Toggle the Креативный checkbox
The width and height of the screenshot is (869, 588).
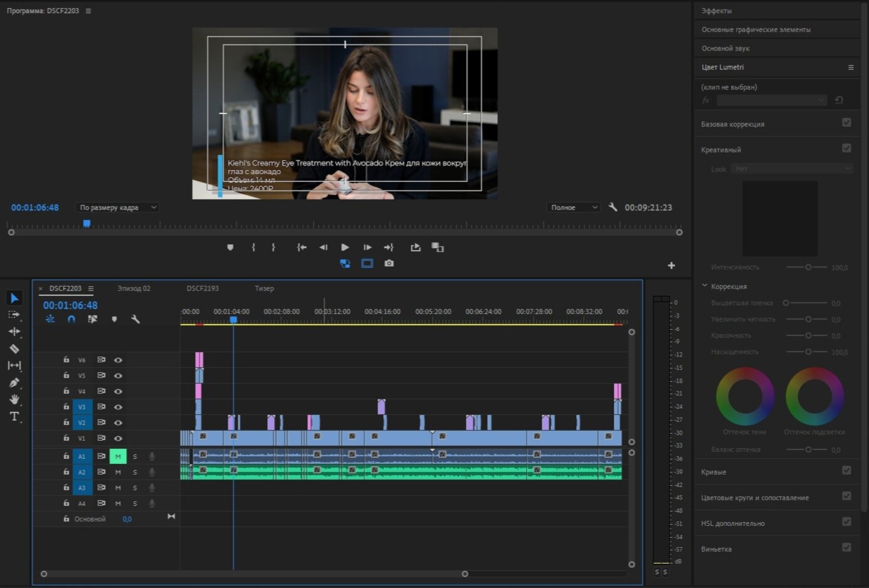pyautogui.click(x=846, y=149)
